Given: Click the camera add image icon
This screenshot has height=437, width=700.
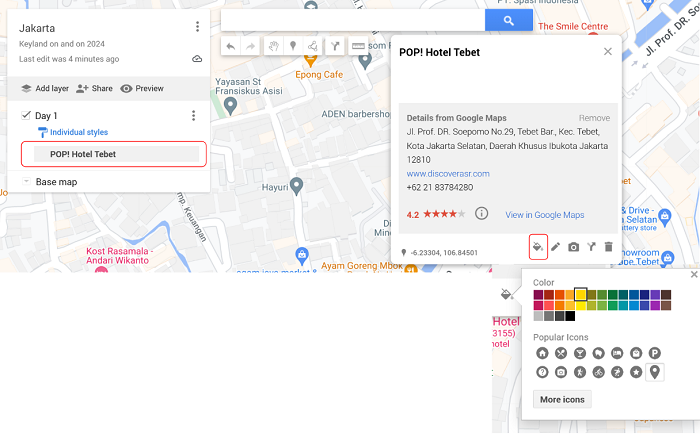Looking at the screenshot, I should point(573,246).
